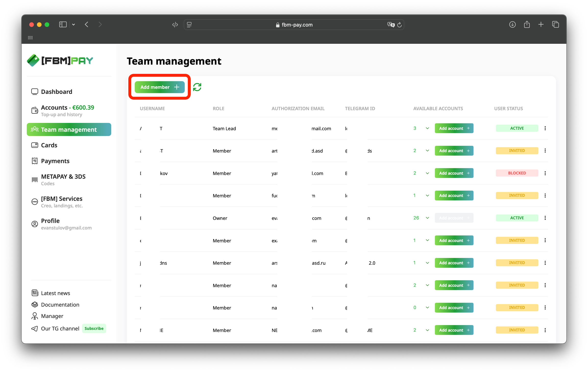This screenshot has height=372, width=588.
Task: Click the reader view icon in the address bar
Action: point(189,25)
